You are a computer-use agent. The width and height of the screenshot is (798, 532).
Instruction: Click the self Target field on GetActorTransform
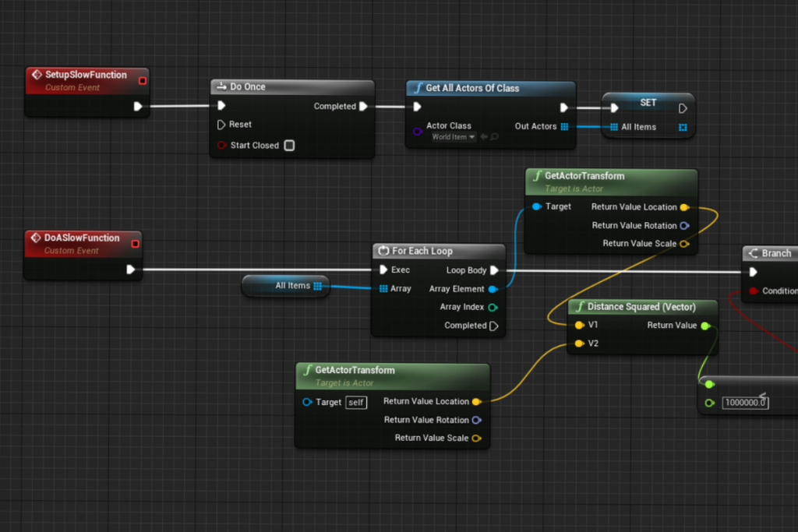356,403
